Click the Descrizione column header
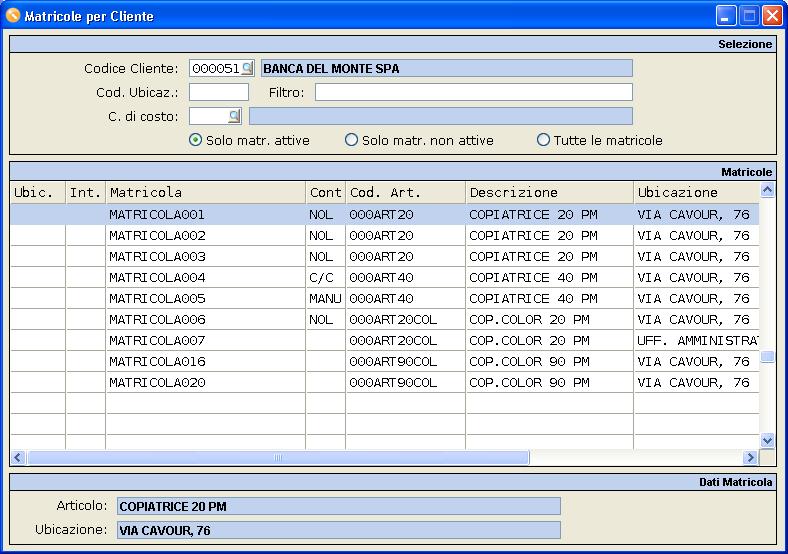 click(550, 192)
